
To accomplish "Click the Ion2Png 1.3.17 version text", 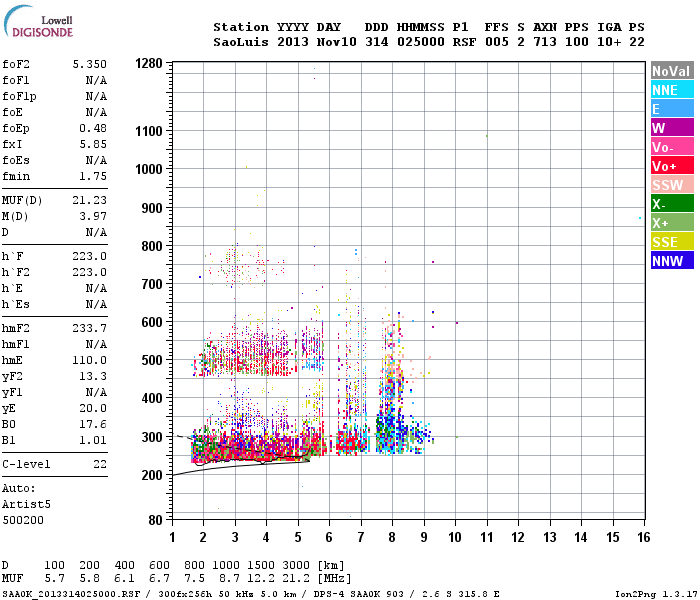I will coord(656,594).
